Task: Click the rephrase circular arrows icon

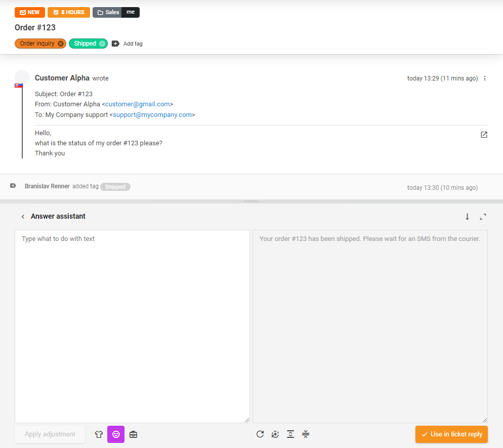Action: point(275,434)
